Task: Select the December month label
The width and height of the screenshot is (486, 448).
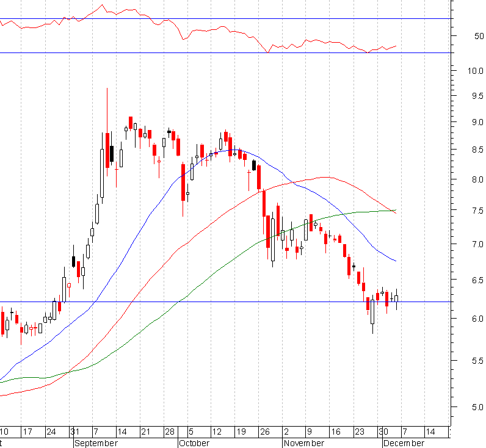Action: coord(404,443)
